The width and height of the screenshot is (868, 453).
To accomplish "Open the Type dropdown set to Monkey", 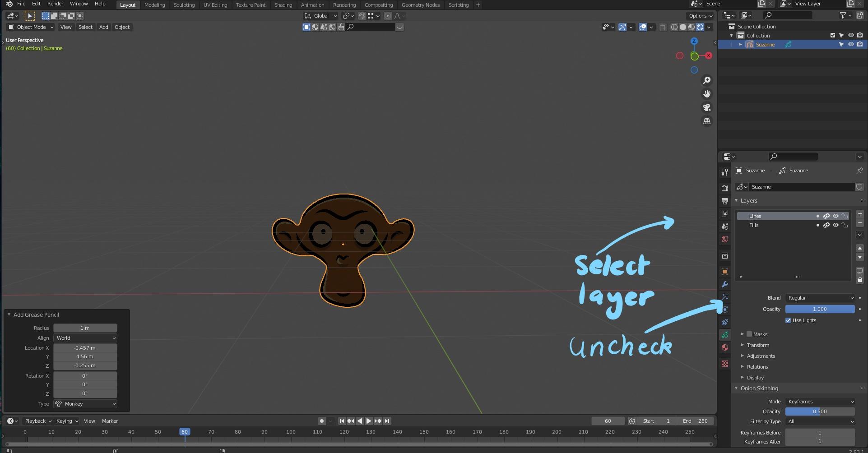I will point(85,404).
